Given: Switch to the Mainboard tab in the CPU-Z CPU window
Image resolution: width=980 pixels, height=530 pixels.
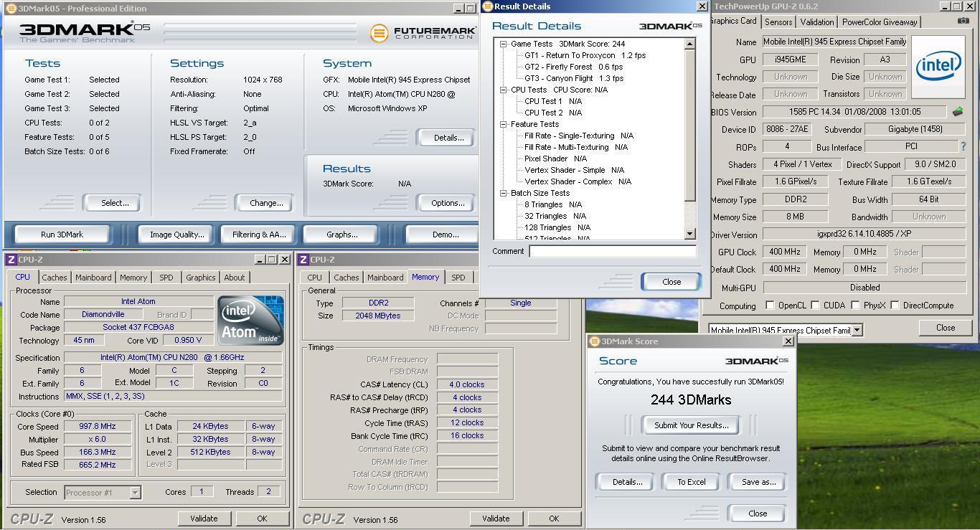Looking at the screenshot, I should pos(93,278).
